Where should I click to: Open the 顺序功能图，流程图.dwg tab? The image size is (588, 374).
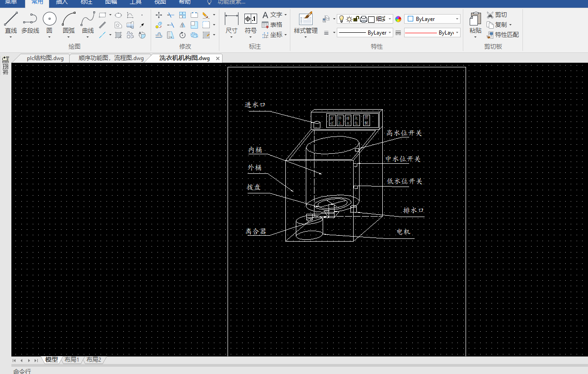pos(111,58)
